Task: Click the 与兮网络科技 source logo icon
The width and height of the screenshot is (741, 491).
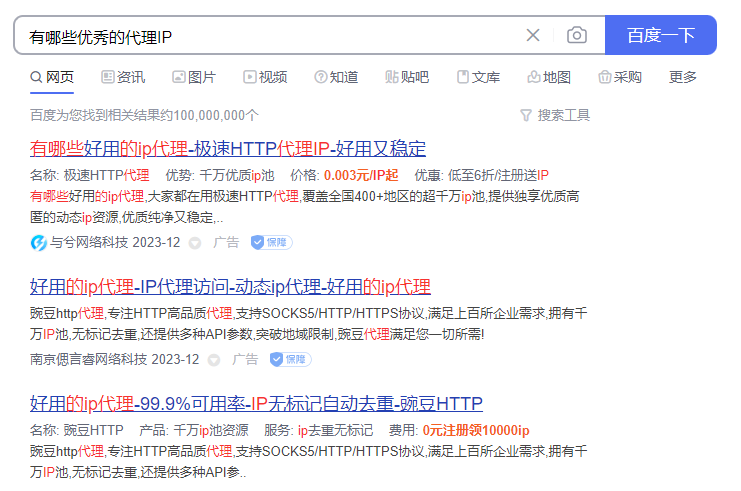Action: click(x=38, y=243)
